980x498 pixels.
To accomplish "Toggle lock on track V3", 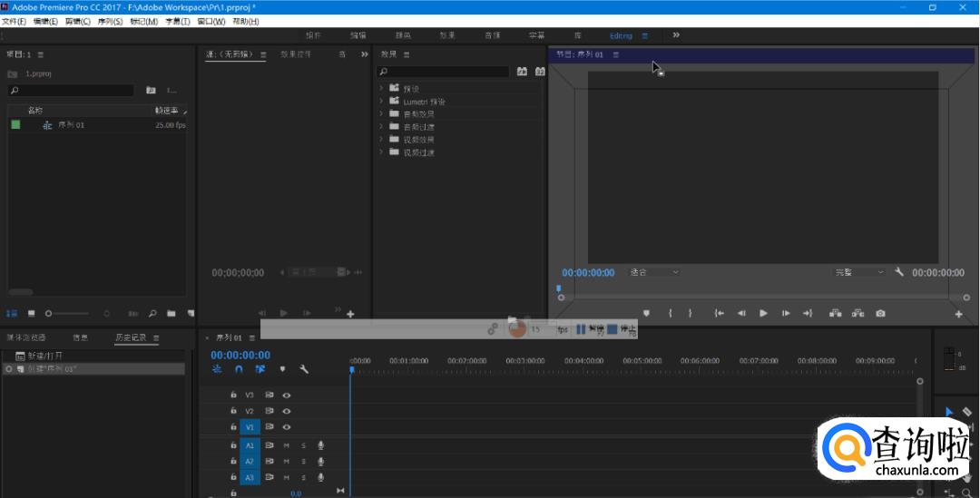I will coord(233,395).
